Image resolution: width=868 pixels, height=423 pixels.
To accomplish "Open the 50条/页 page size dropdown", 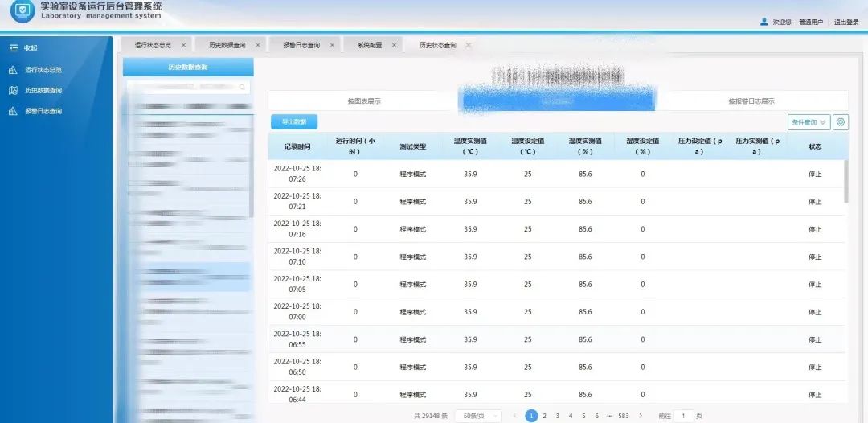I will pos(480,416).
